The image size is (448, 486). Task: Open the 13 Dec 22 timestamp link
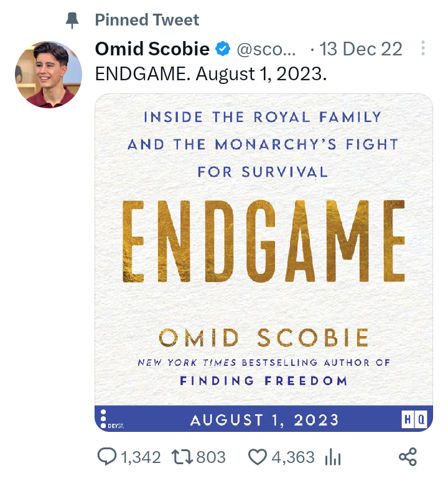pos(361,49)
